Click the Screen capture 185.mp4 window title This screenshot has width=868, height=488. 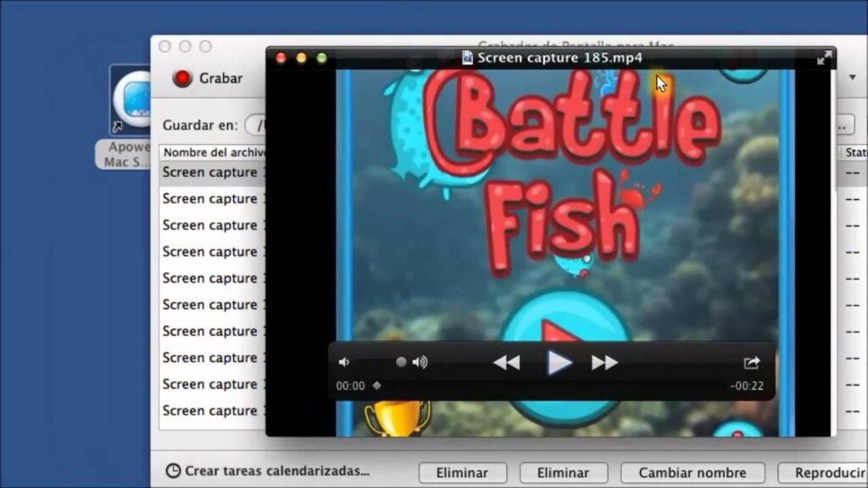[x=559, y=58]
